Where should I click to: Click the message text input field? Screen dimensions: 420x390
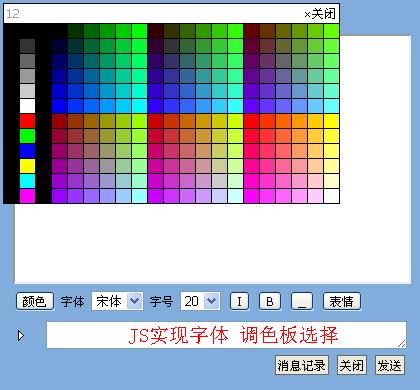point(226,335)
